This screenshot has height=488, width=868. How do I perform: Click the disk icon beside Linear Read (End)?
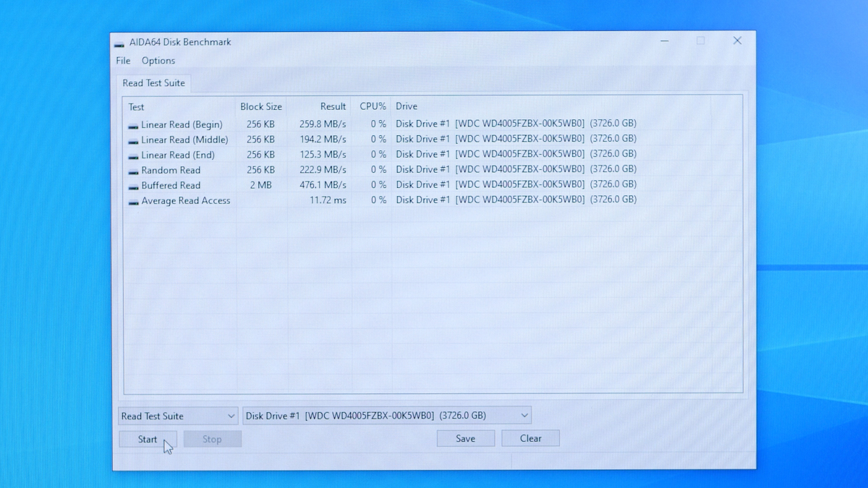(133, 155)
